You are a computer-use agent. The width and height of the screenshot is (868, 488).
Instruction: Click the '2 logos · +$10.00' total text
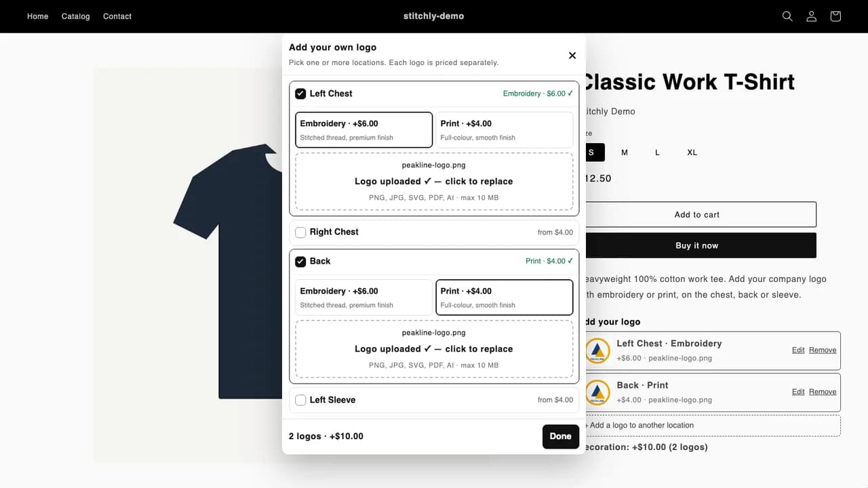coord(326,436)
